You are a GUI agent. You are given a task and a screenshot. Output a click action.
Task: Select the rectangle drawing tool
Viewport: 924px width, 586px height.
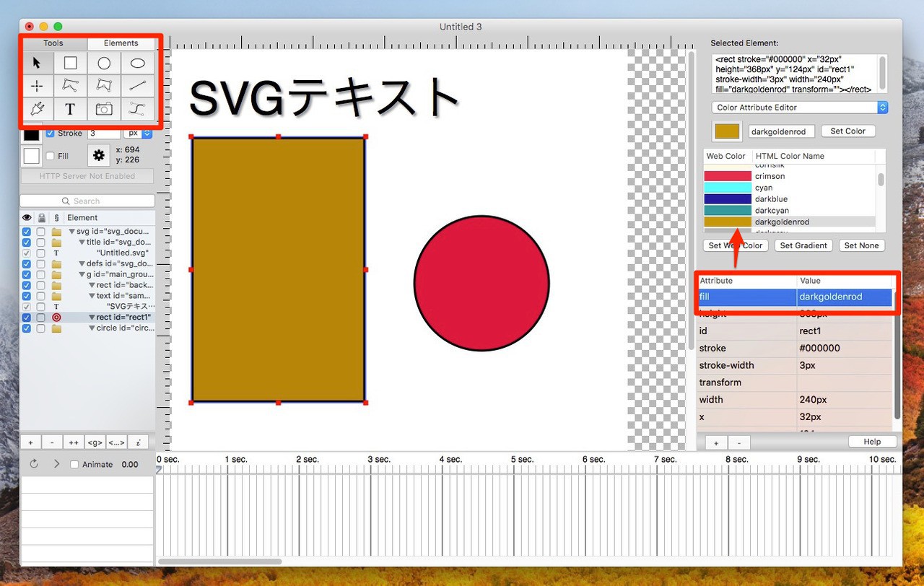[70, 64]
